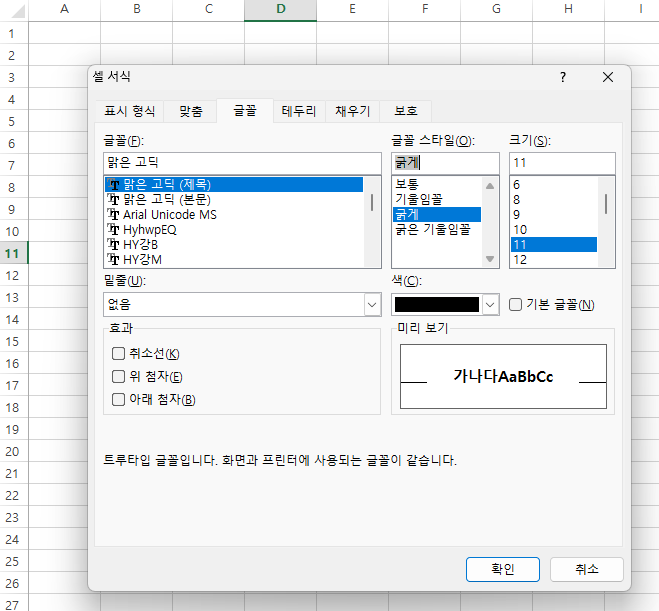The width and height of the screenshot is (659, 611).
Task: Select font size 10
Action: (554, 230)
